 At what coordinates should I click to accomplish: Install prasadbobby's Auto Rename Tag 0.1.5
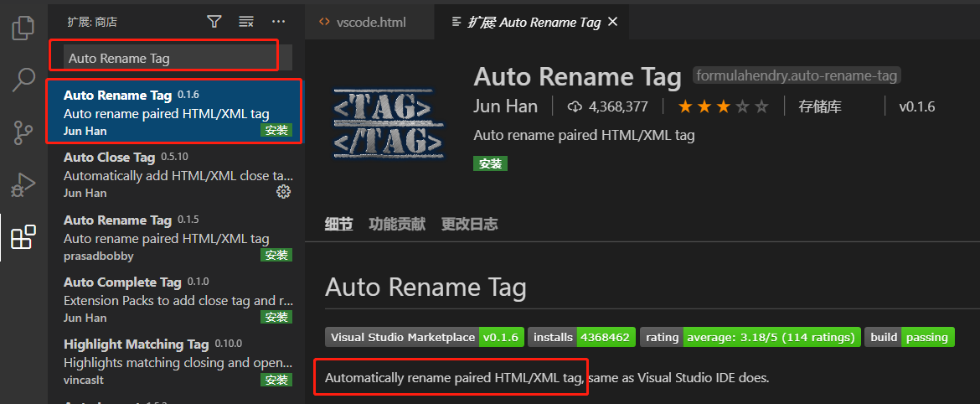276,255
